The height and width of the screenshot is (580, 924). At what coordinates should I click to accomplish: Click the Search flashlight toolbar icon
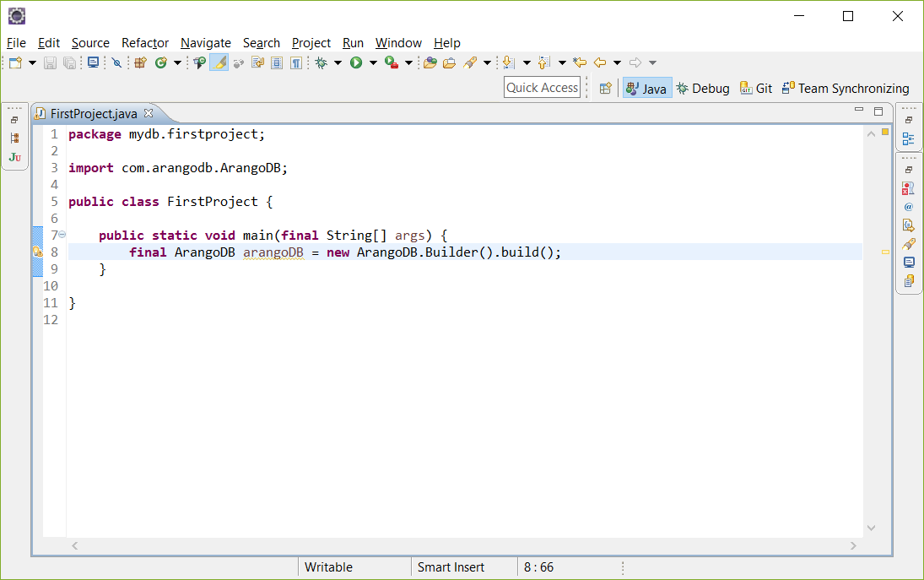(470, 62)
